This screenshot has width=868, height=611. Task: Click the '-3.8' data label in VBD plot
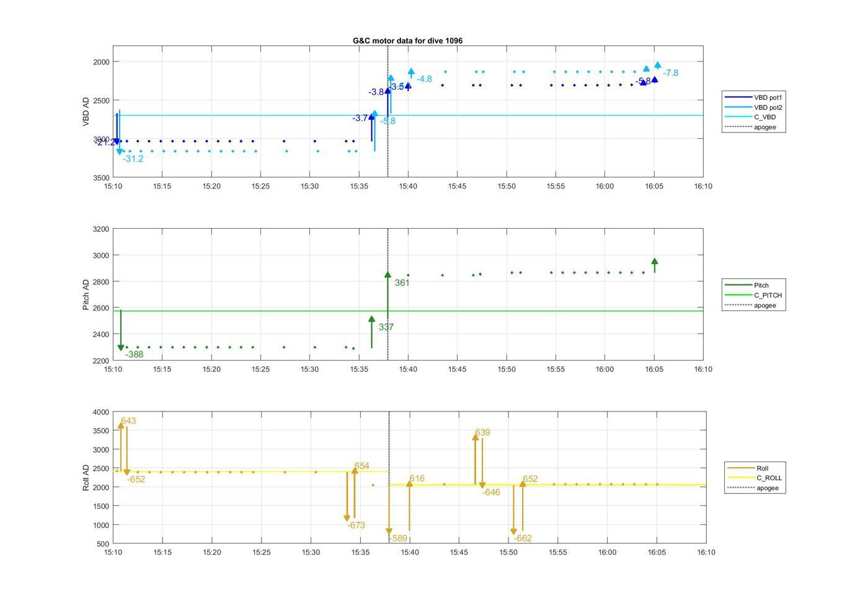376,92
